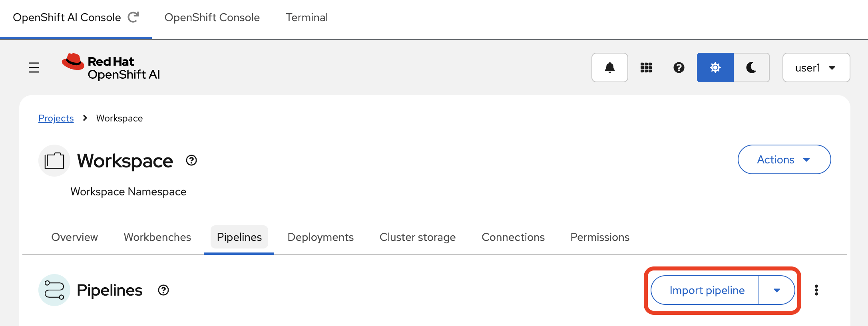Open the Actions dropdown
This screenshot has width=868, height=326.
[x=784, y=159]
